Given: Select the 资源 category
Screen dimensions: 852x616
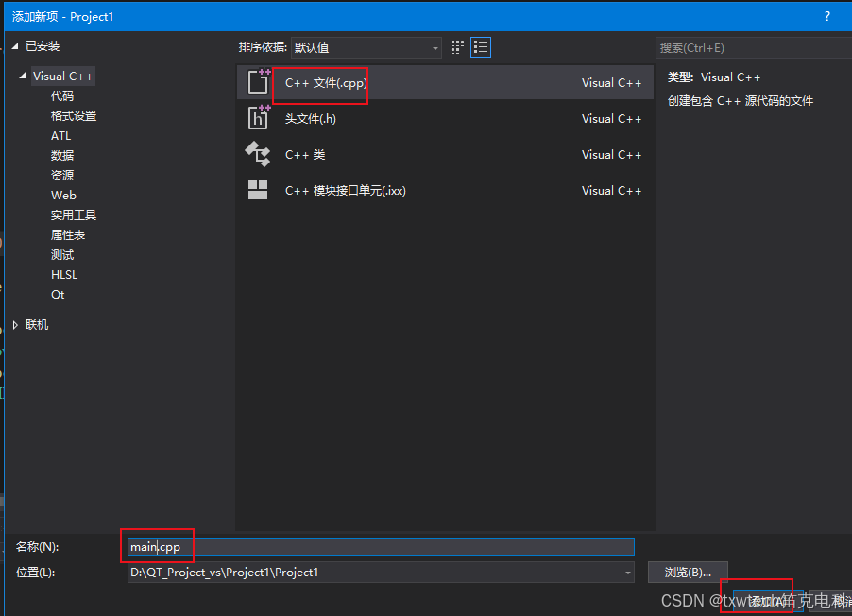Looking at the screenshot, I should pos(62,176).
